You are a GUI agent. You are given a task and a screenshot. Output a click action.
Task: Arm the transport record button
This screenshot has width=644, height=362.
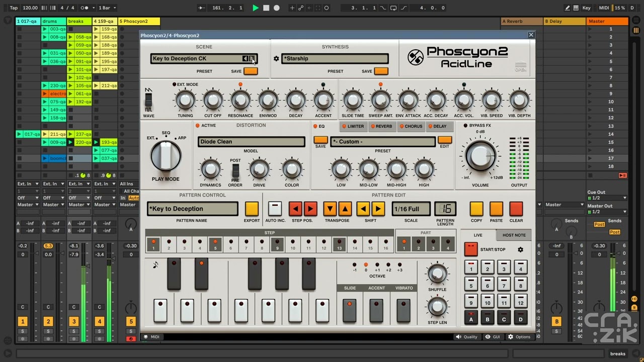(276, 8)
